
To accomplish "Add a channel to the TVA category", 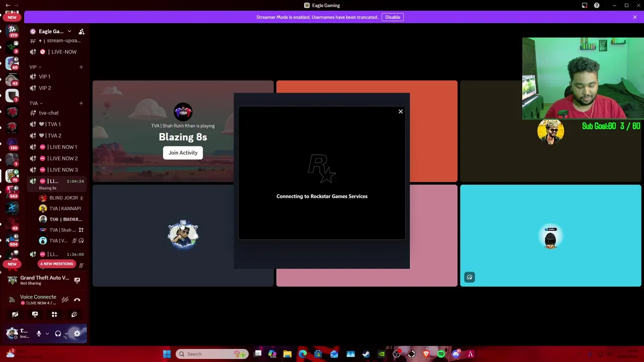I will click(81, 103).
